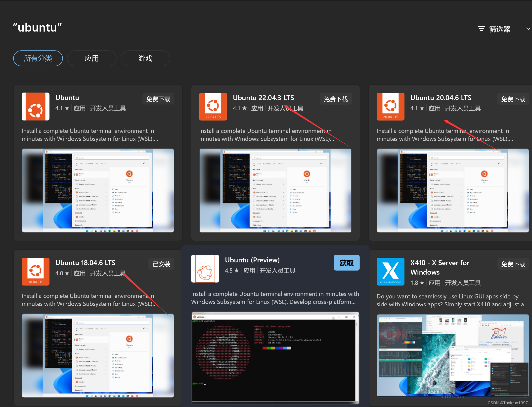The width and height of the screenshot is (532, 407).
Task: Click 免费下载 for Ubuntu 20.04.6 LTS
Action: coord(513,99)
